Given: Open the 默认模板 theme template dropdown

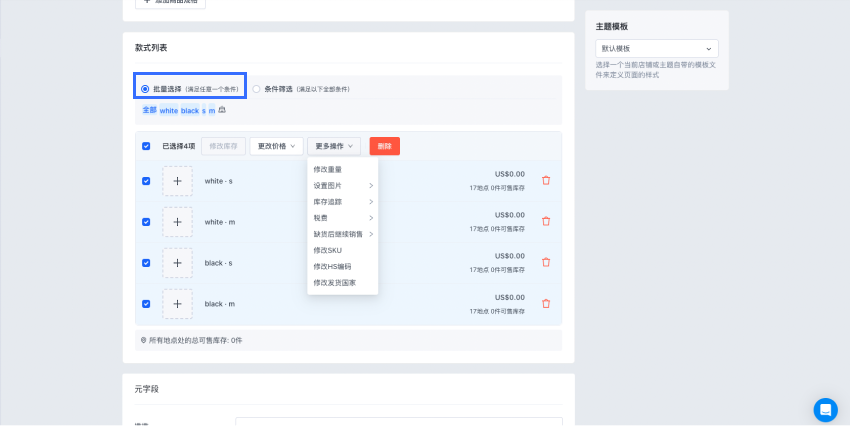Looking at the screenshot, I should pos(657,49).
